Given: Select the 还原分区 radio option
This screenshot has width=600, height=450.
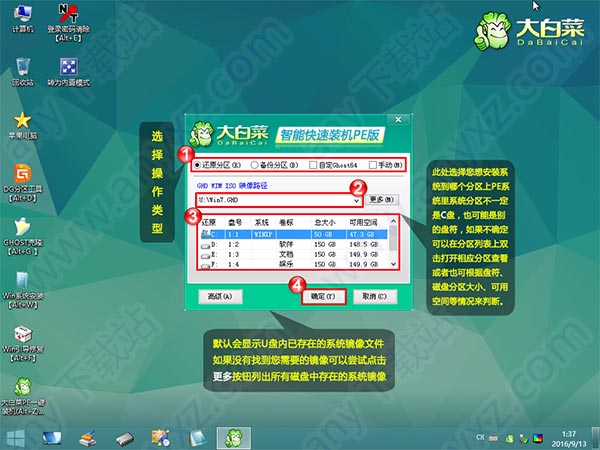Looking at the screenshot, I should tap(217, 165).
